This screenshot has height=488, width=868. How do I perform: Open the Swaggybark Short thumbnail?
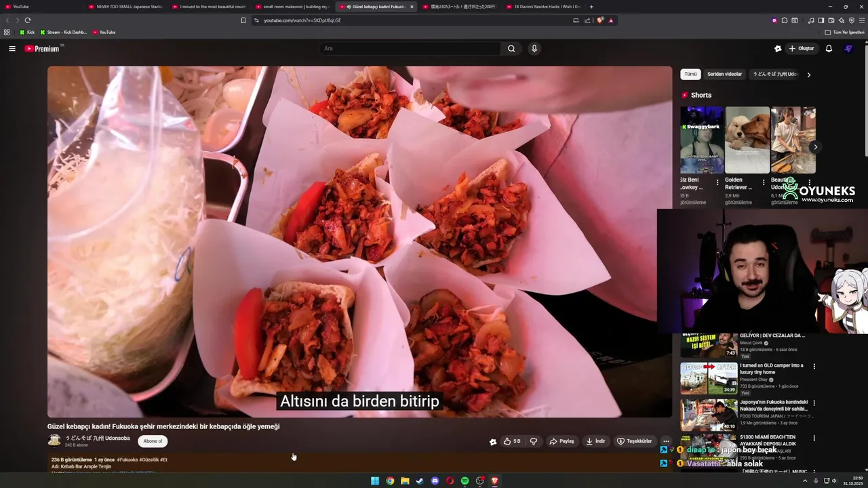click(x=702, y=140)
